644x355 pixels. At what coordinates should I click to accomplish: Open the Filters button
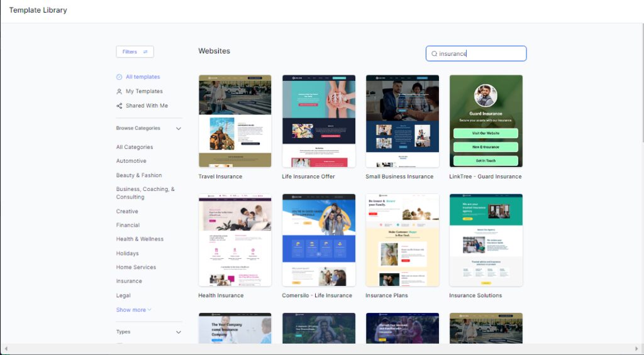tap(135, 52)
